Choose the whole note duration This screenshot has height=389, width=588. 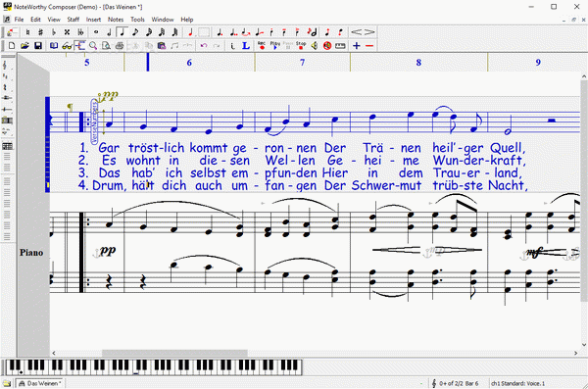coord(96,32)
